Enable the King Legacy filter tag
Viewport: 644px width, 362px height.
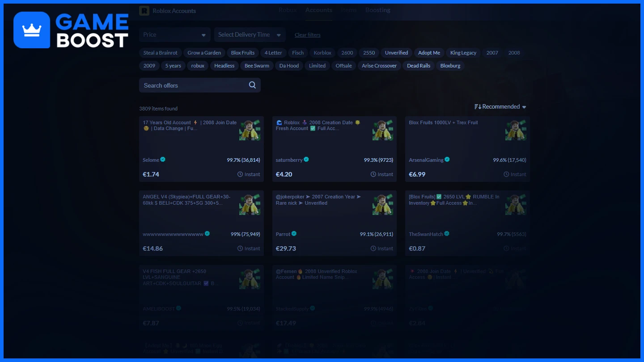pos(463,53)
